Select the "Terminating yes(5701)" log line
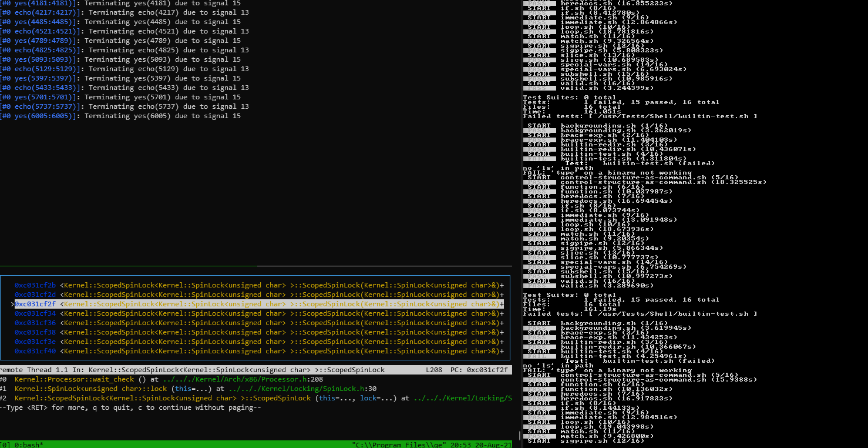Screen dimensions: 868x448 (163, 97)
